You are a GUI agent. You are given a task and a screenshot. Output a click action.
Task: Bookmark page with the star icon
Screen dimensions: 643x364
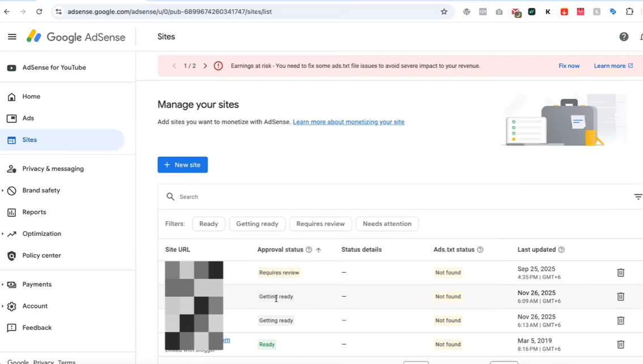pyautogui.click(x=444, y=12)
